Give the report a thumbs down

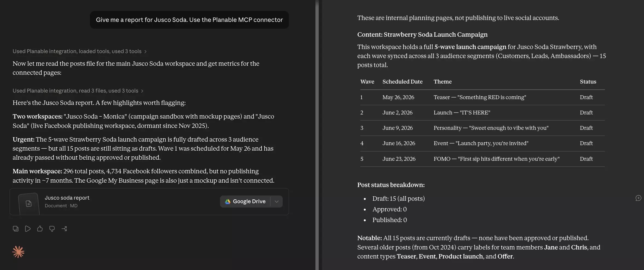[x=52, y=229]
